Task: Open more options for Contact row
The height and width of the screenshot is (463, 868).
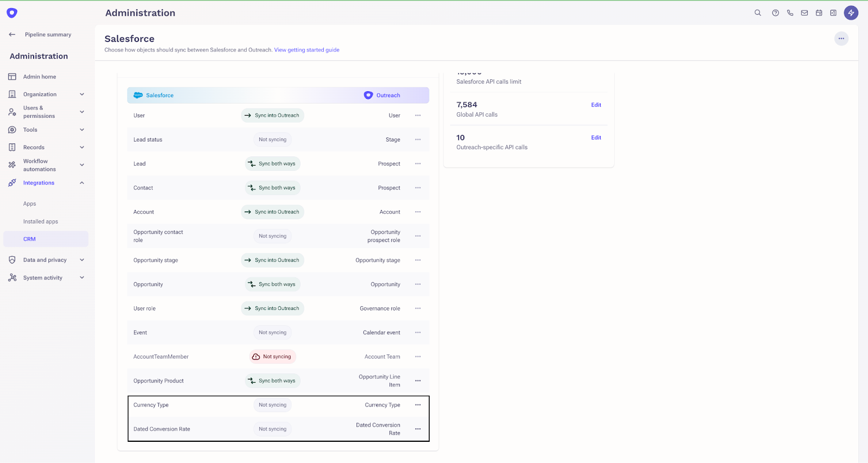Action: 418,188
